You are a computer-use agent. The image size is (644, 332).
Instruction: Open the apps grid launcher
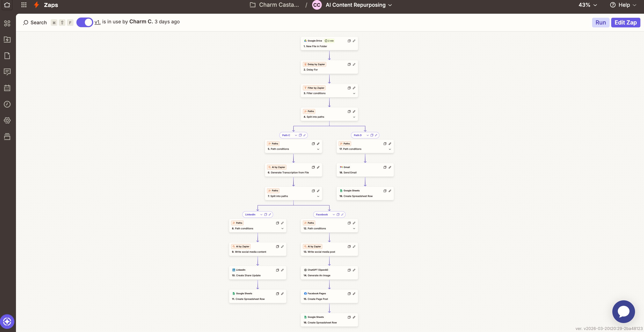[x=24, y=5]
